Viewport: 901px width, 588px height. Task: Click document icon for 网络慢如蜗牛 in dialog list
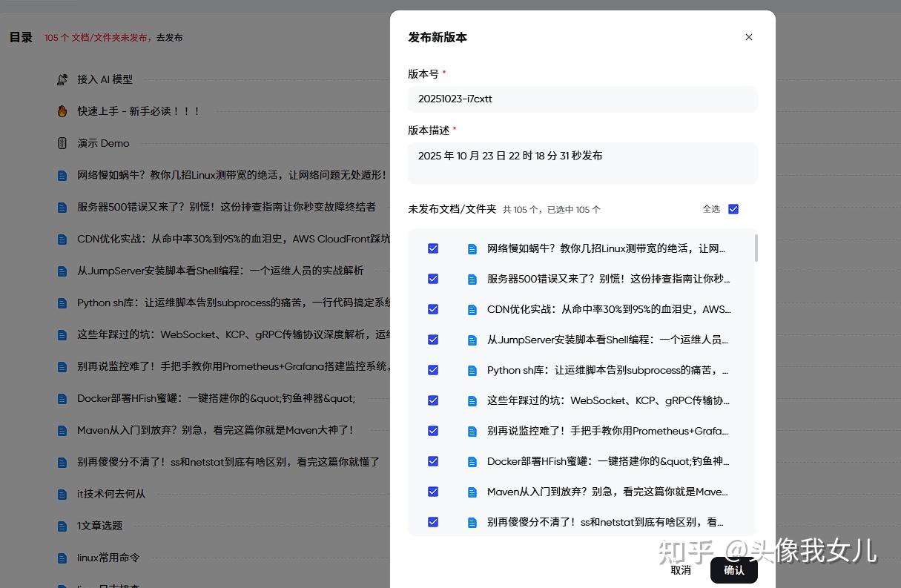[x=472, y=249]
